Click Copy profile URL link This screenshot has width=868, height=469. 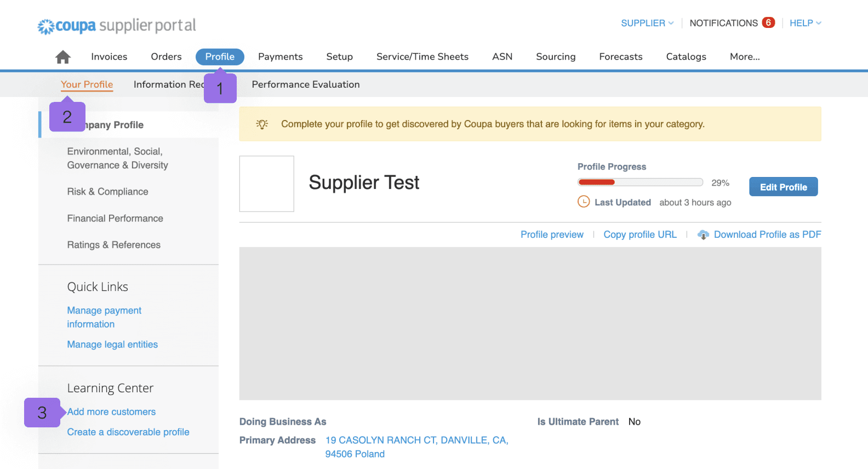tap(640, 234)
